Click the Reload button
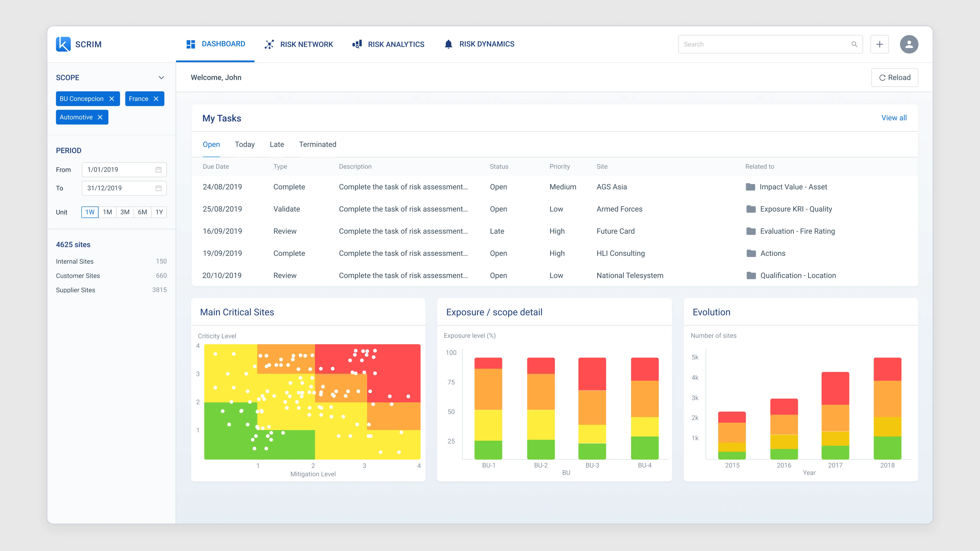Viewport: 980px width, 551px height. tap(894, 78)
